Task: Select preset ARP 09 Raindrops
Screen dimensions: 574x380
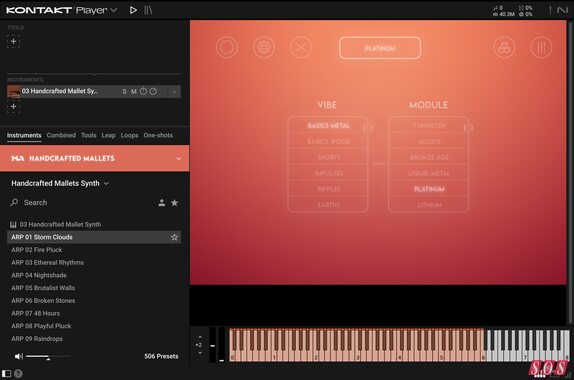Action: [x=94, y=339]
